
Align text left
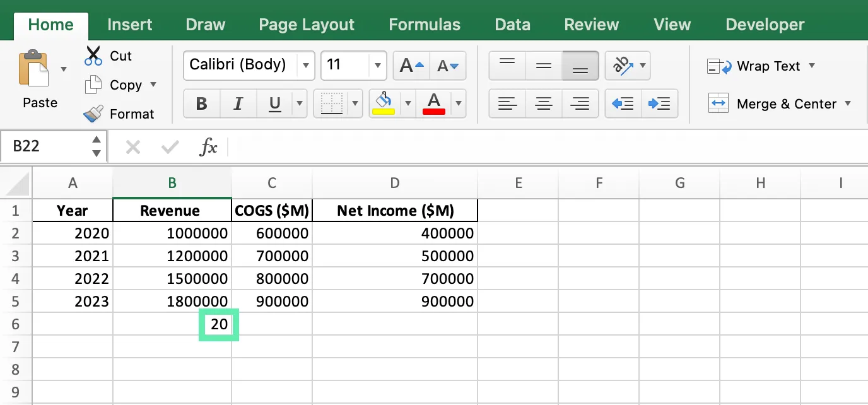point(507,103)
